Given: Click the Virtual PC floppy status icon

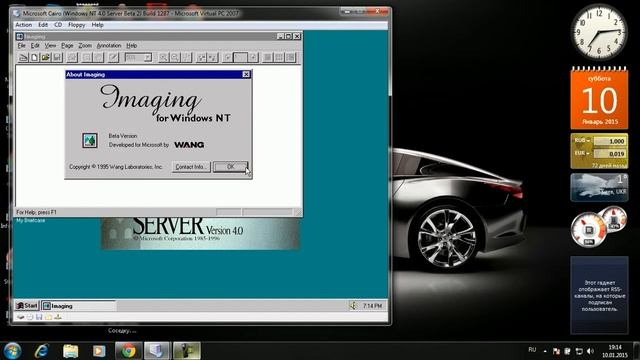Looking at the screenshot, I should 39,317.
